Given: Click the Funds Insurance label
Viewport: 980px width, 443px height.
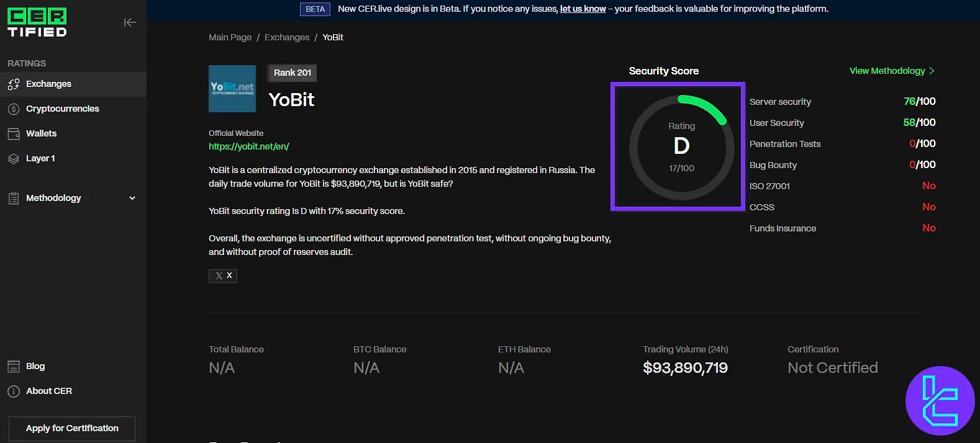Looking at the screenshot, I should coord(783,228).
